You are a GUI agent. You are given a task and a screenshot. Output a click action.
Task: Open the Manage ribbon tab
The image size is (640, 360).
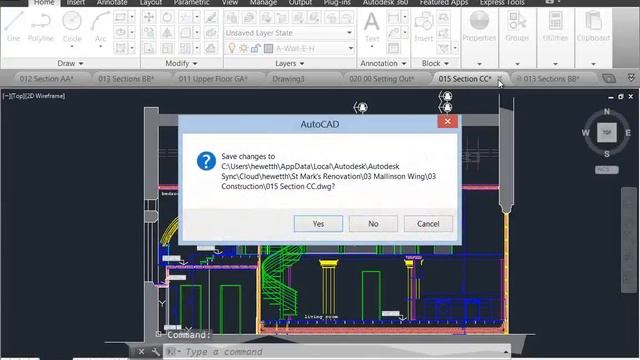click(263, 2)
